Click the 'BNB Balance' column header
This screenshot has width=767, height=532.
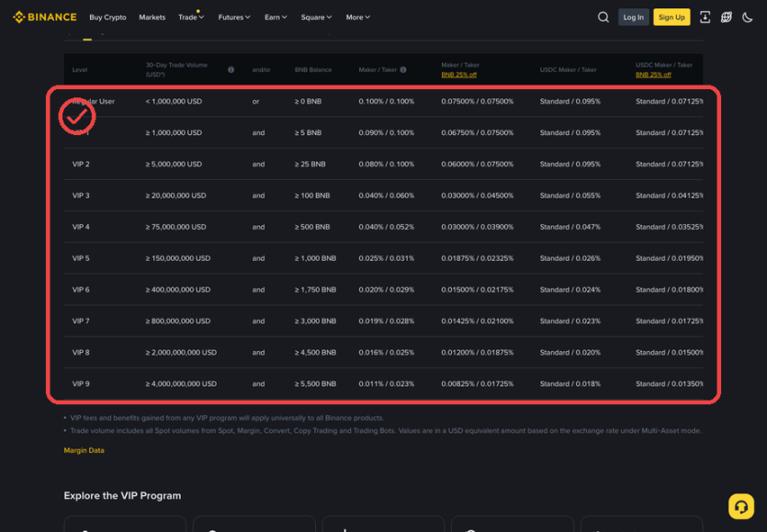coord(313,70)
